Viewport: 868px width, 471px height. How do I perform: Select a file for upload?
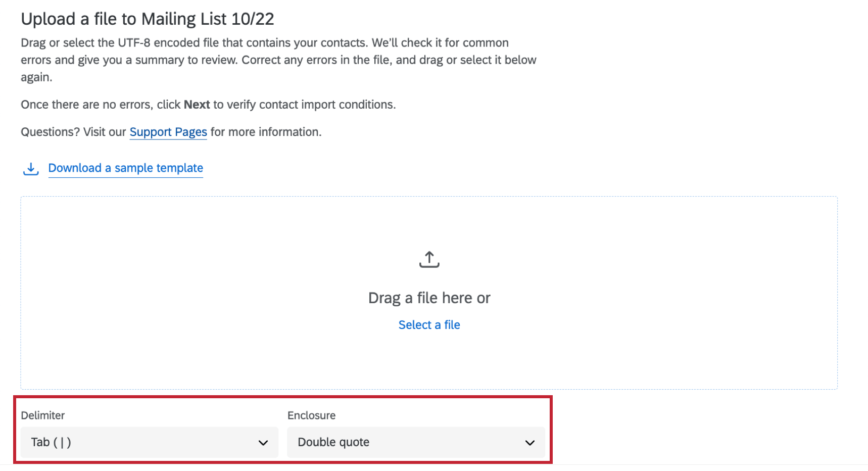[x=429, y=324]
